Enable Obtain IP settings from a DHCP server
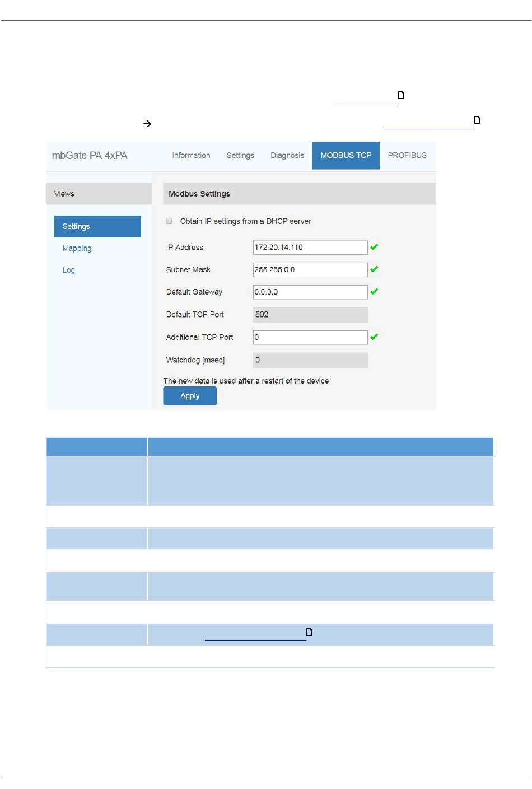The height and width of the screenshot is (789, 532). tap(169, 221)
